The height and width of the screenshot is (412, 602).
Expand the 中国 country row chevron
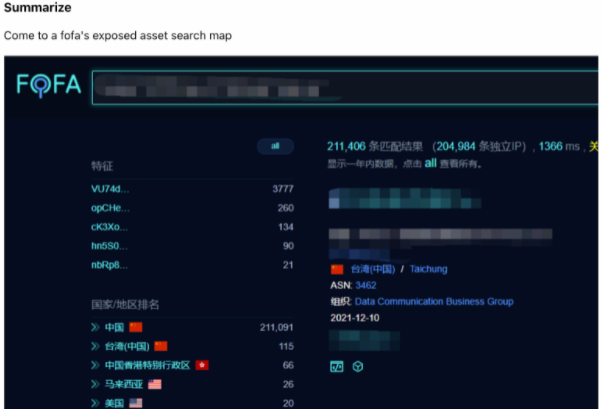95,327
